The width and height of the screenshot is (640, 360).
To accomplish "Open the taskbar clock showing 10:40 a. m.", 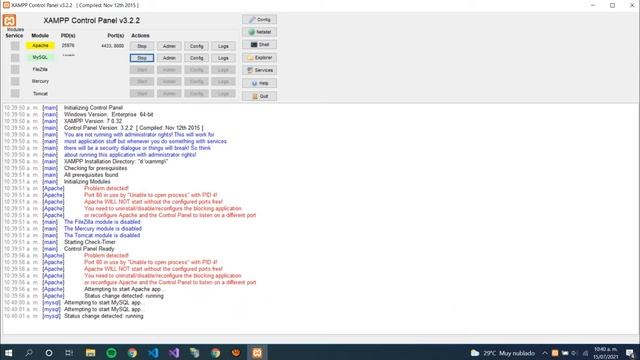I will 606,353.
